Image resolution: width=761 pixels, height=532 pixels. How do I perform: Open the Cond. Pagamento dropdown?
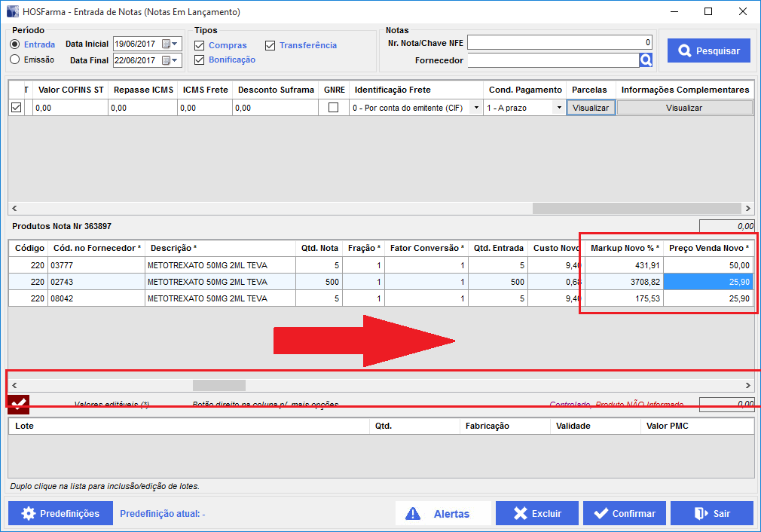[x=558, y=108]
